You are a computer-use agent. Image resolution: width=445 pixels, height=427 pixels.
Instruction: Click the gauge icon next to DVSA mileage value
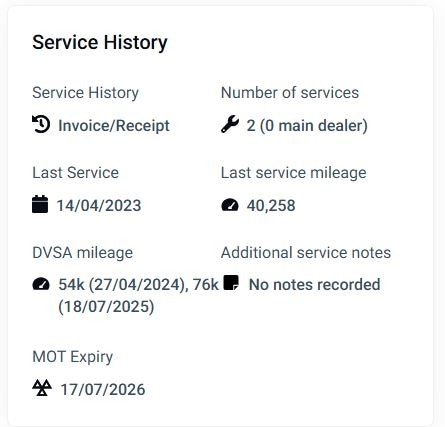[41, 284]
